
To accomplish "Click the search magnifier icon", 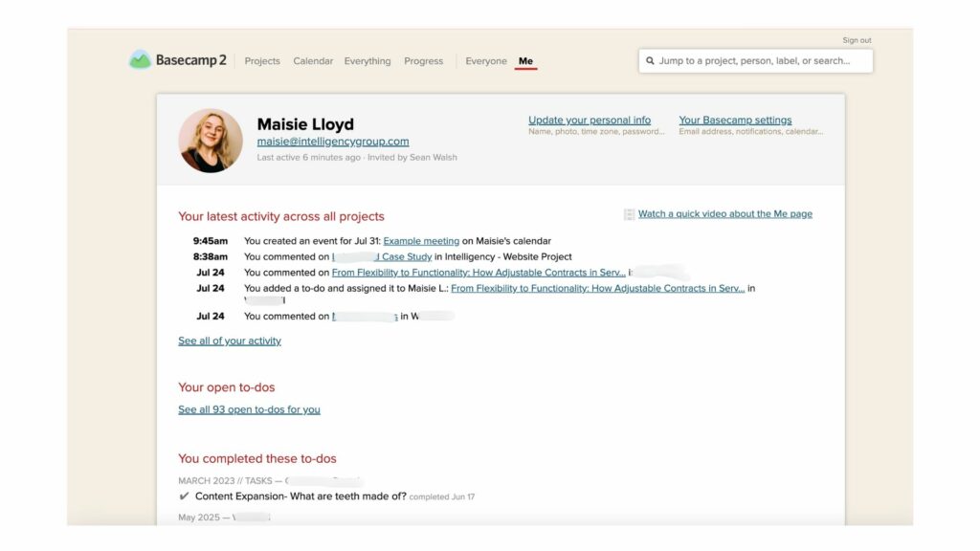I will (650, 60).
